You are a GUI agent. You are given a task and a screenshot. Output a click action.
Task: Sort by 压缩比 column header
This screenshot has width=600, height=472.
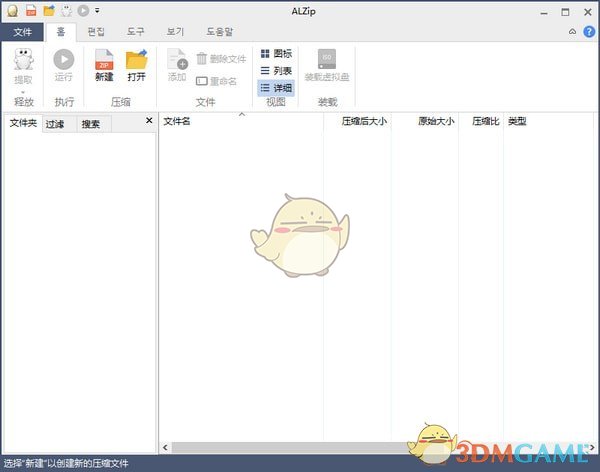[481, 121]
